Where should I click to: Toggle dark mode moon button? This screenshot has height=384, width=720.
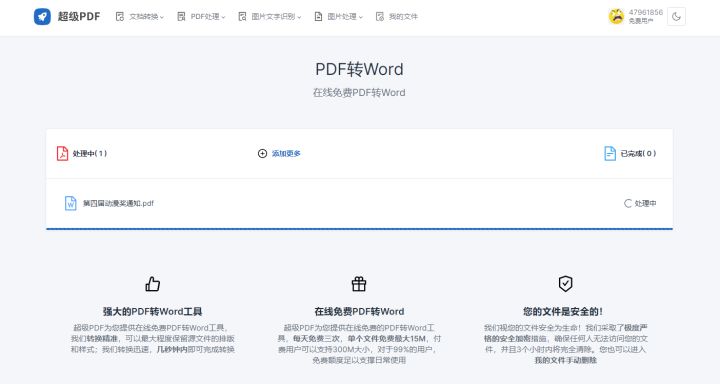pos(676,17)
